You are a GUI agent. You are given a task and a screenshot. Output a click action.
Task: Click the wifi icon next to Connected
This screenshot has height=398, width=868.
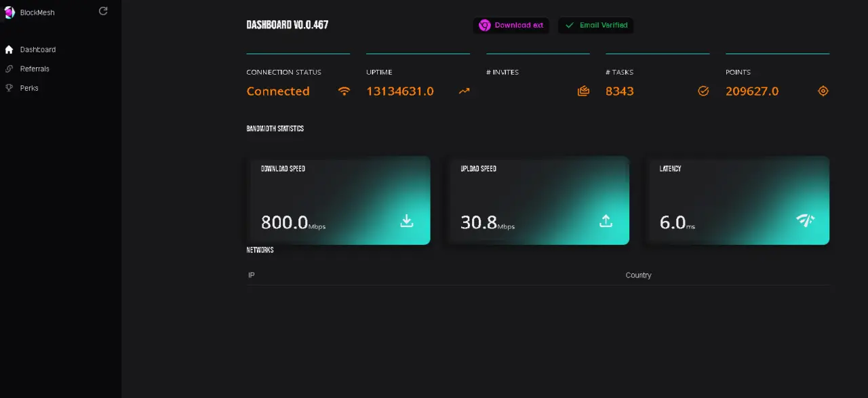point(344,91)
